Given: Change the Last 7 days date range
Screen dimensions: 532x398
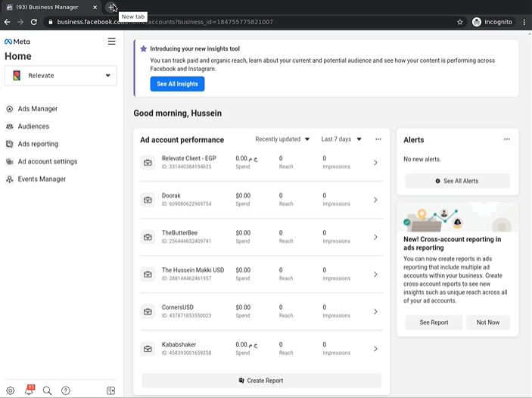Looking at the screenshot, I should click(x=341, y=139).
